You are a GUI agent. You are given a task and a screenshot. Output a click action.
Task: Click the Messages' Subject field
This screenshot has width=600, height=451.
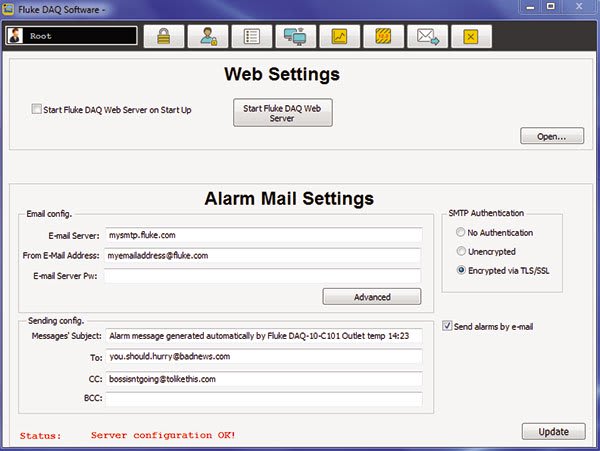coord(264,336)
